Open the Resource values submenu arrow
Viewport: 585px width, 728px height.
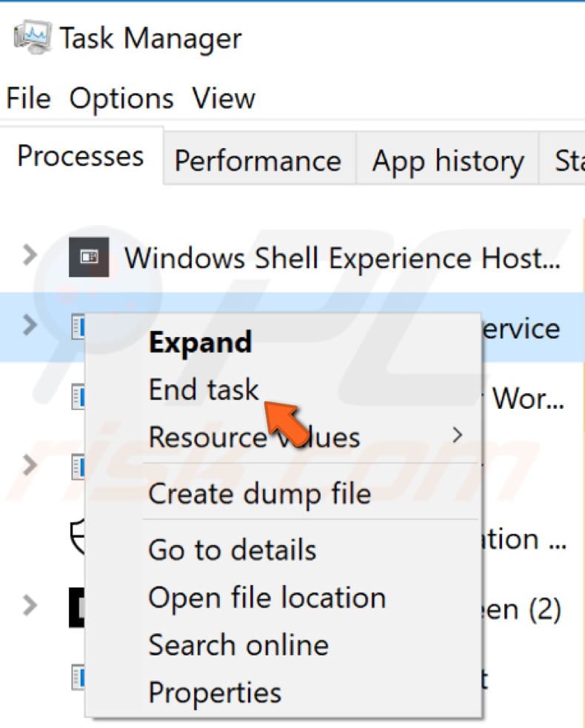[x=457, y=435]
